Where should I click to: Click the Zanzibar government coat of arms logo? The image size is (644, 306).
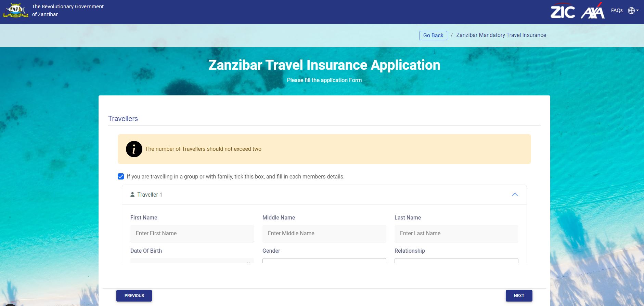point(15,11)
